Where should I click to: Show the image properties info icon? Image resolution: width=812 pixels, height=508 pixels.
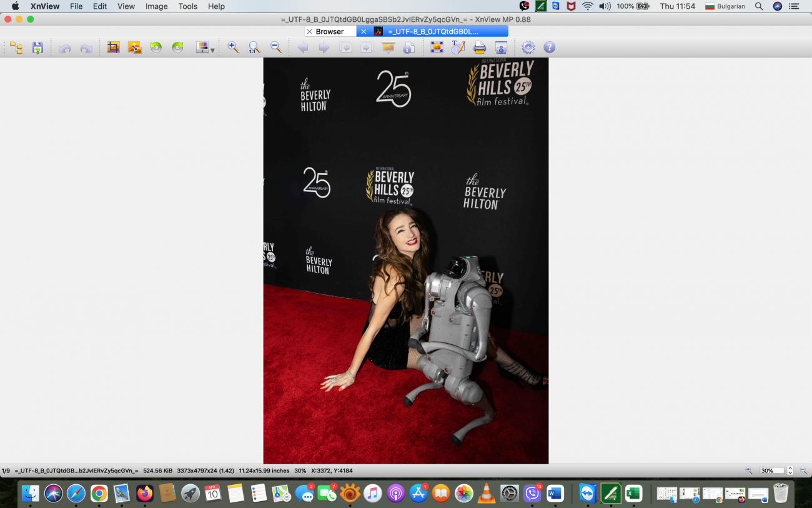[409, 47]
